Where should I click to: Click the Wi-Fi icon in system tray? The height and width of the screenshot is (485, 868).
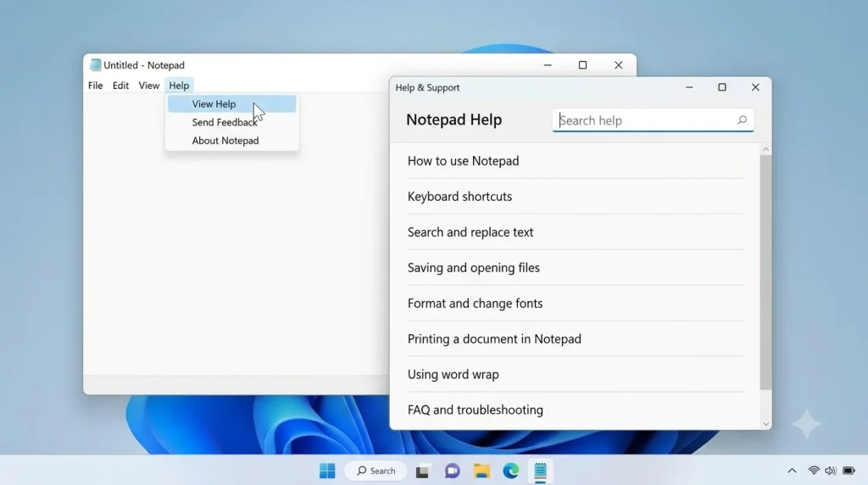click(814, 471)
